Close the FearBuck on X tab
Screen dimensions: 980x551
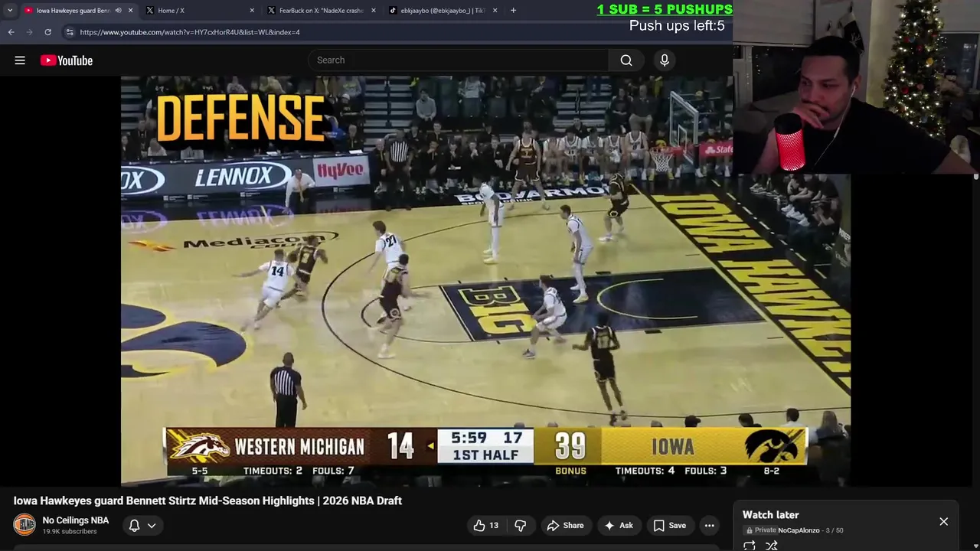[373, 11]
